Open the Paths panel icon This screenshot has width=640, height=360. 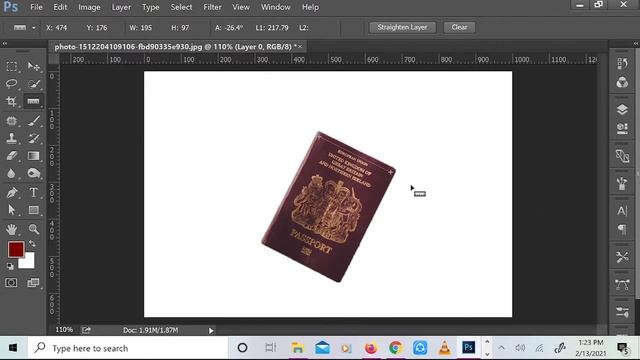(x=622, y=285)
